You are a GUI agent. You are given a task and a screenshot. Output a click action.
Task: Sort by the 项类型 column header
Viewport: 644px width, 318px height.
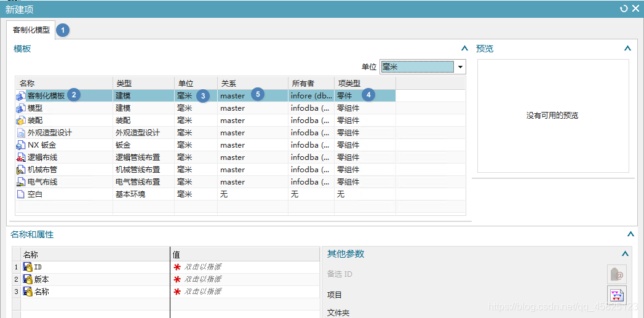pos(365,84)
